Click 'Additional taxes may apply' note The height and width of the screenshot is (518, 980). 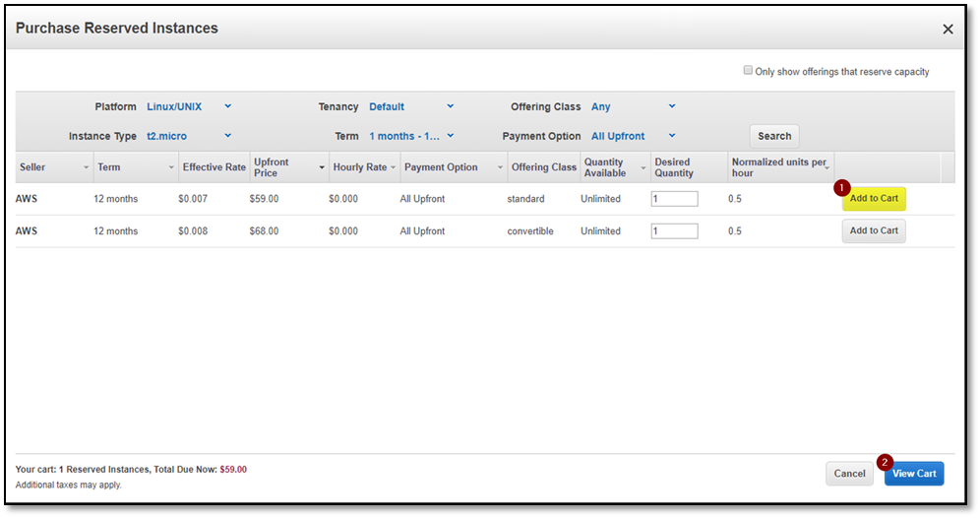(x=69, y=485)
